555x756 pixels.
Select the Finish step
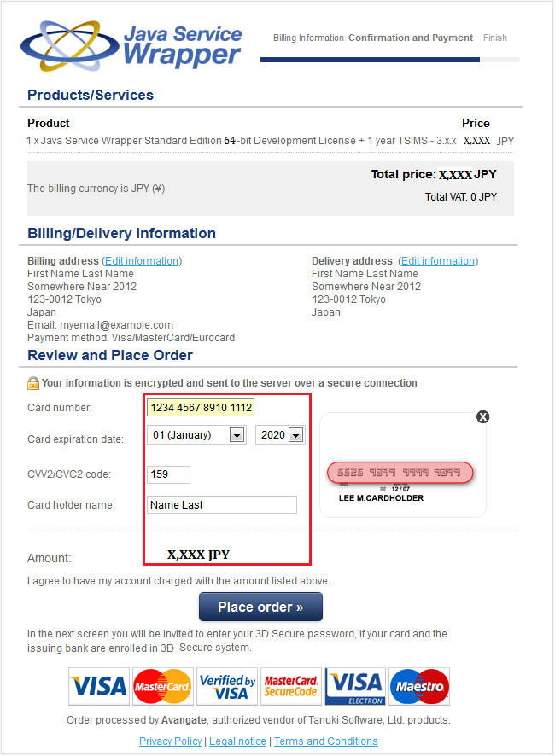click(495, 38)
